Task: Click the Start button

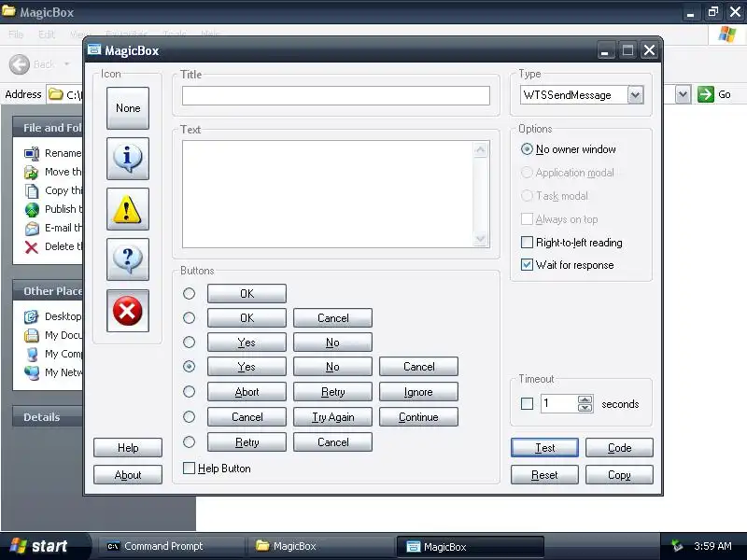Action: coord(44,546)
